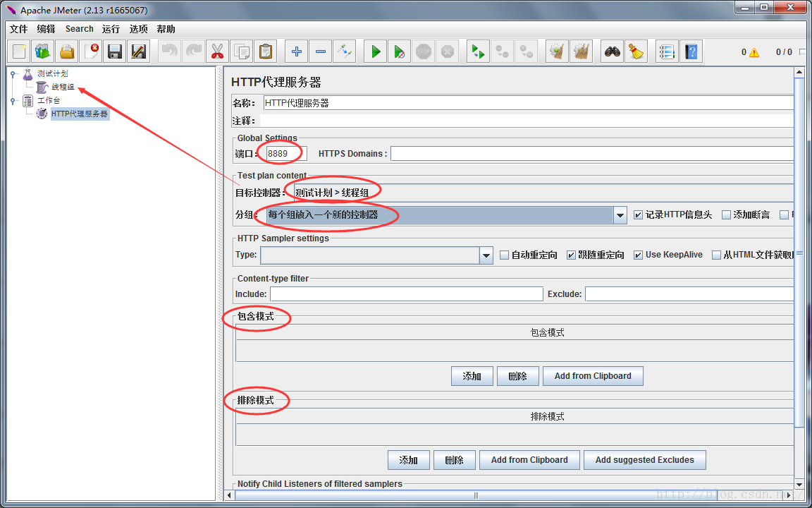Click the Save As pencil icon

[x=138, y=52]
